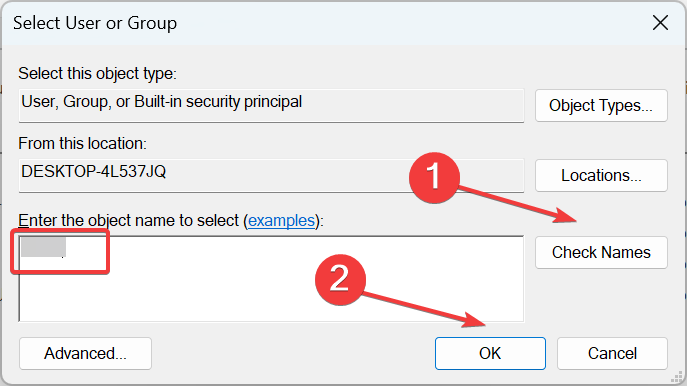Click the 'Select this object type:' label

pyautogui.click(x=97, y=74)
